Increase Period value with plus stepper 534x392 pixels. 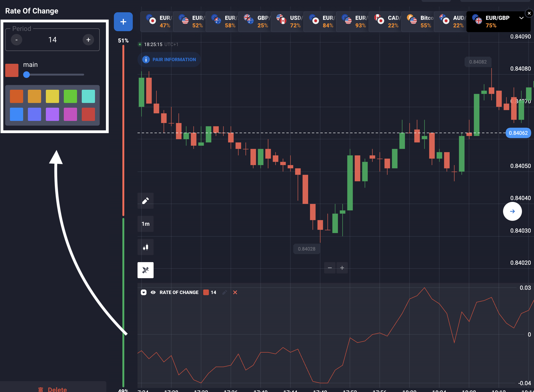coord(88,40)
